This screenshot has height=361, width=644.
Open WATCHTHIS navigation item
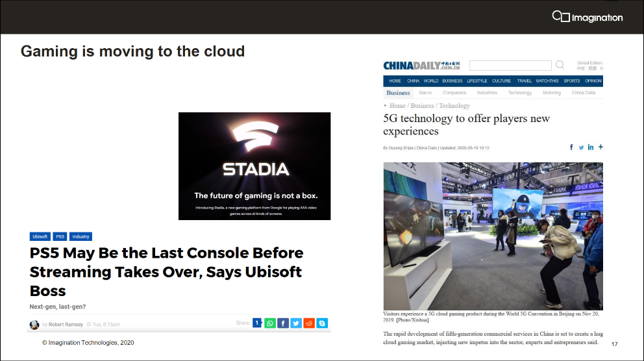(547, 81)
